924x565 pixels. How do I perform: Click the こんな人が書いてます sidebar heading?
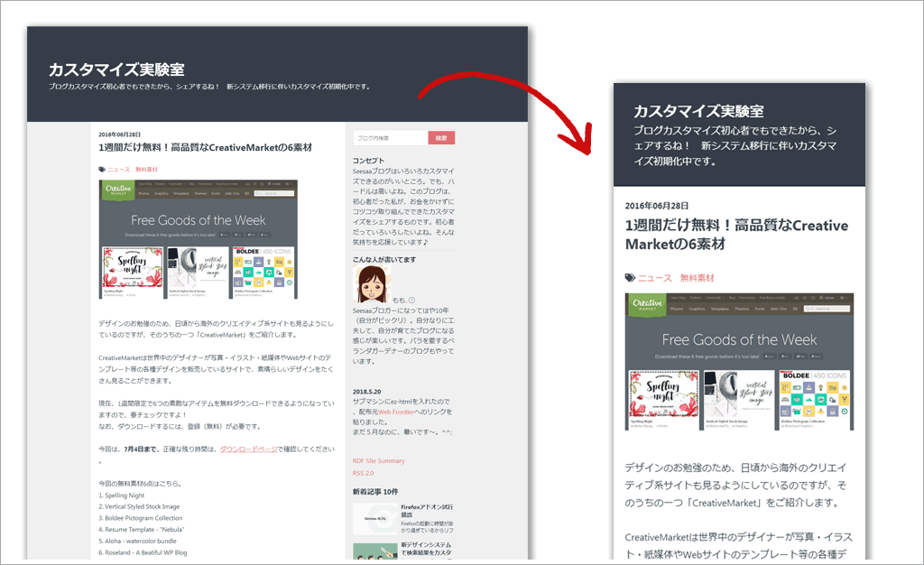[384, 259]
